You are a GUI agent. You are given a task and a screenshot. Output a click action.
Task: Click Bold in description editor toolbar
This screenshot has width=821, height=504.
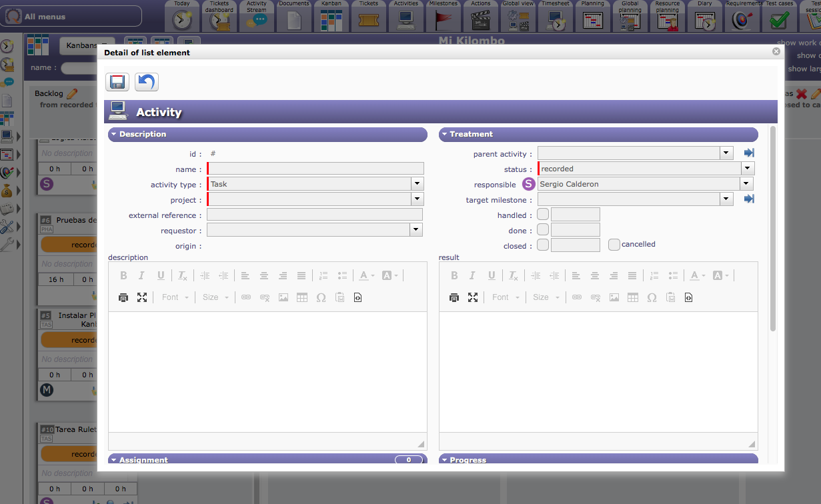tap(123, 275)
